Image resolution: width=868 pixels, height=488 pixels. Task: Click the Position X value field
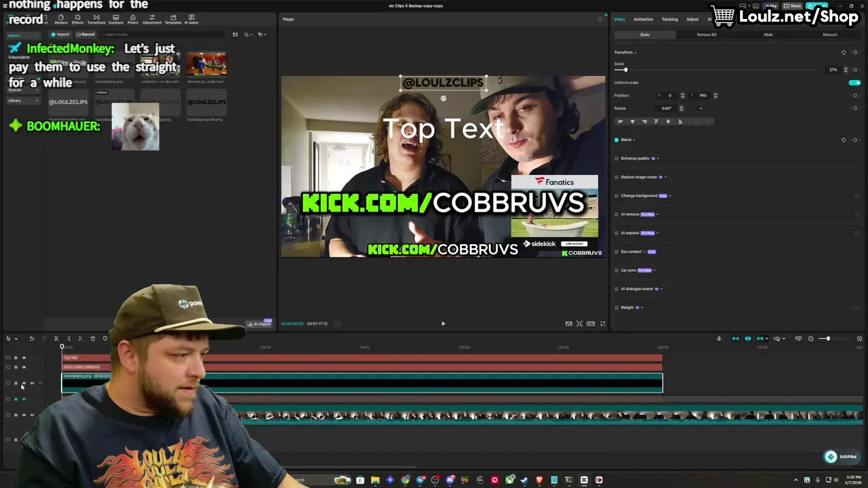pyautogui.click(x=670, y=96)
